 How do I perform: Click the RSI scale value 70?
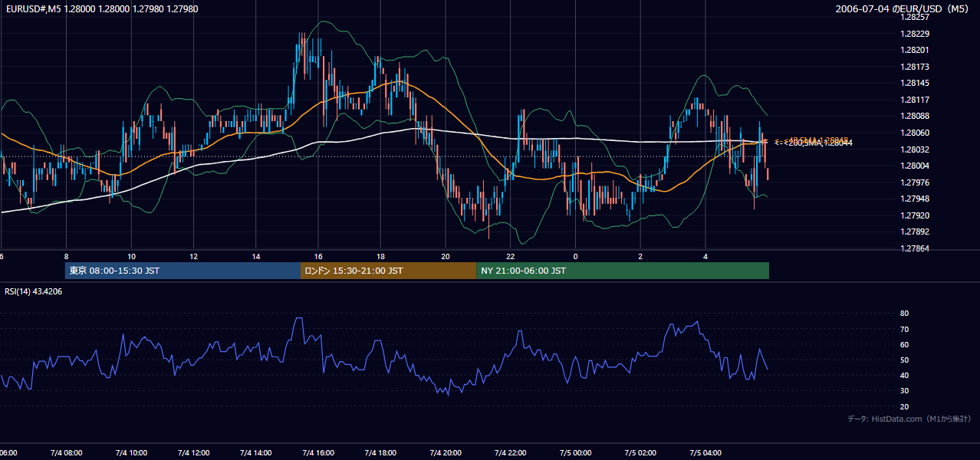point(905,329)
